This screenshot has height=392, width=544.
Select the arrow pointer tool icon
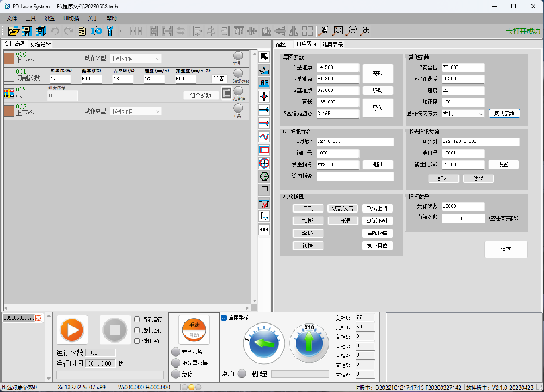point(264,57)
